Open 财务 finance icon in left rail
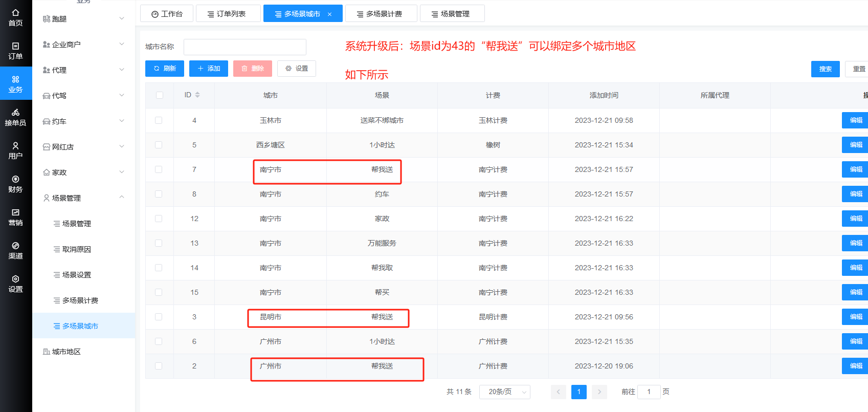 tap(16, 184)
